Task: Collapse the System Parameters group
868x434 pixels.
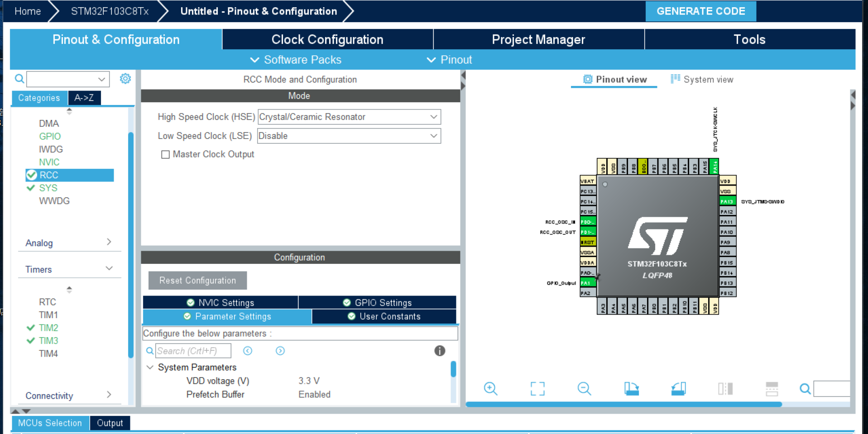Action: 150,367
